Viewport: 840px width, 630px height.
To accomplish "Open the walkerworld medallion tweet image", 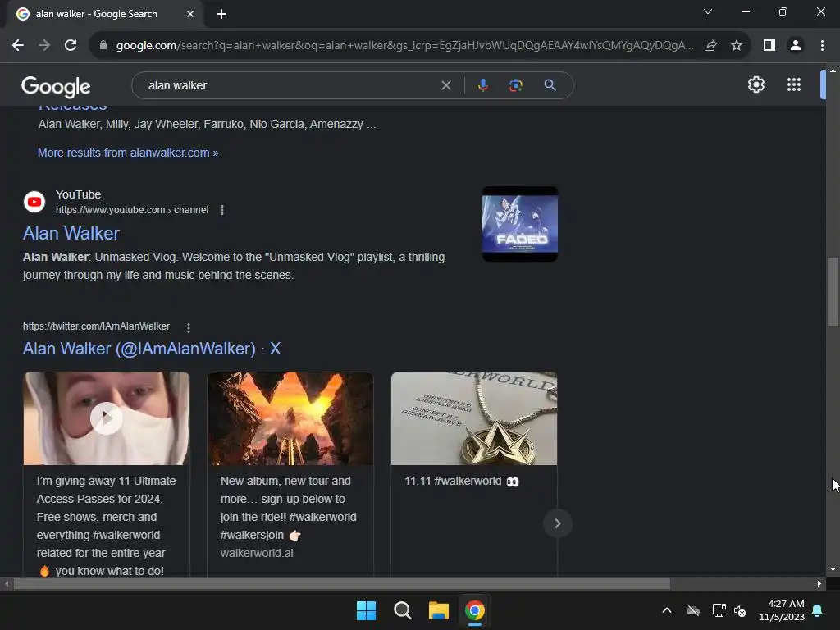I will pos(473,418).
